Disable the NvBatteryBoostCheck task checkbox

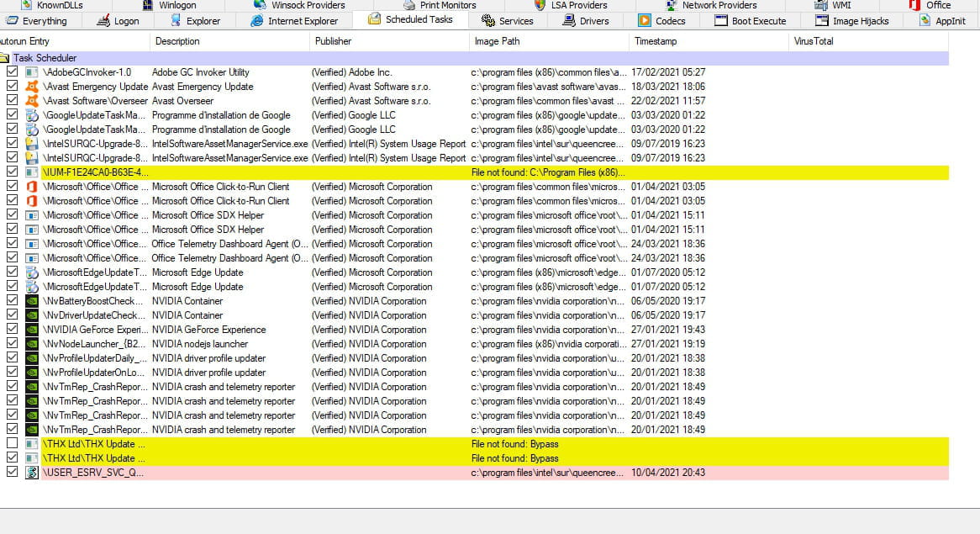(x=12, y=300)
